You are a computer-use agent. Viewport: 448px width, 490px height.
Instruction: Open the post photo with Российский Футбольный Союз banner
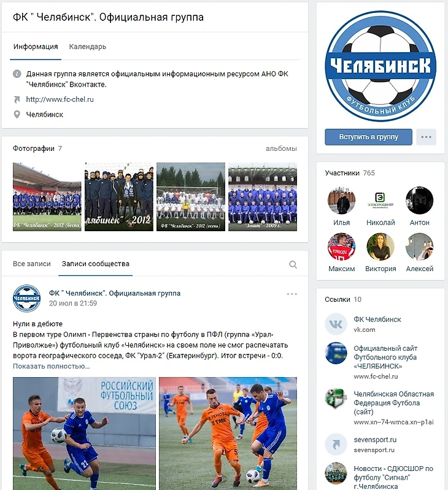84,434
